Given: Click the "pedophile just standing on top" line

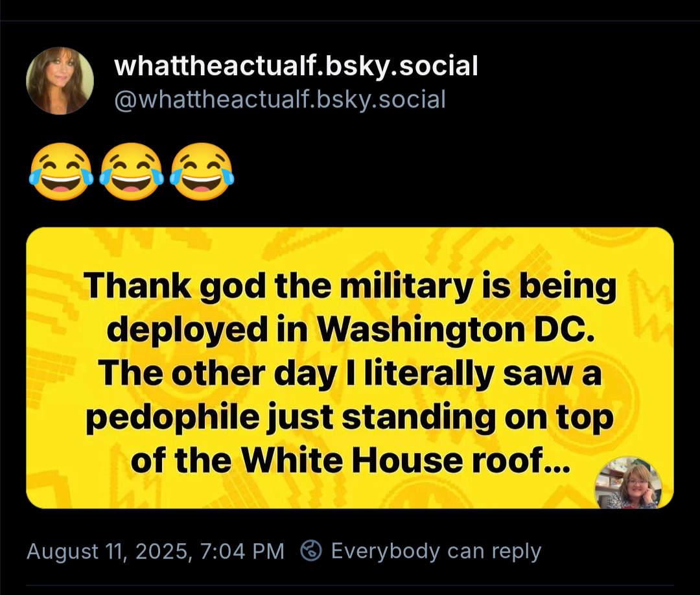Looking at the screenshot, I should [x=349, y=417].
